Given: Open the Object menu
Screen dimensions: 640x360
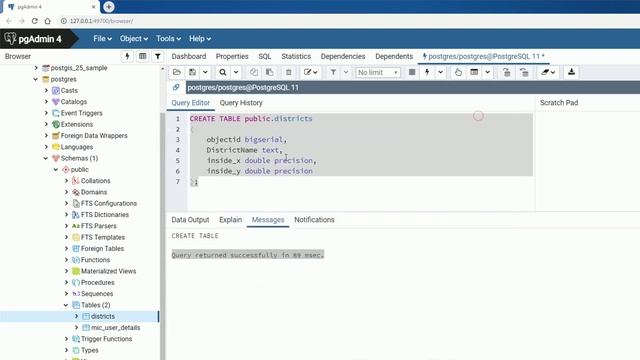Looking at the screenshot, I should tap(133, 39).
